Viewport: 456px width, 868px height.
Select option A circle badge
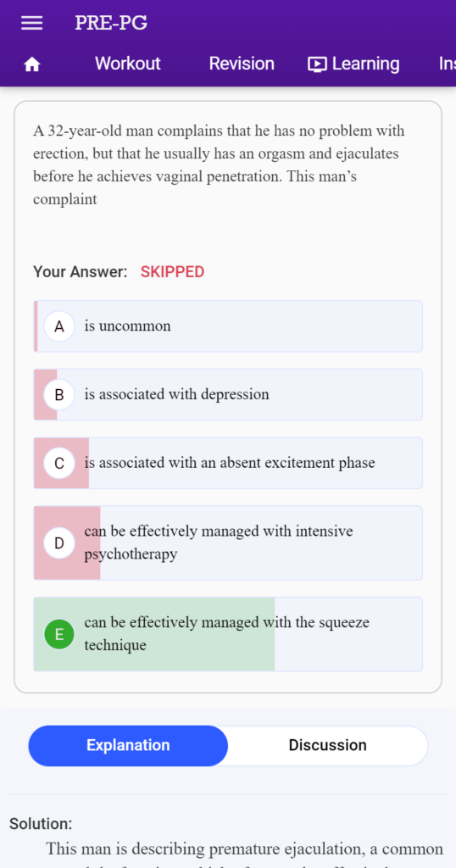pyautogui.click(x=59, y=326)
